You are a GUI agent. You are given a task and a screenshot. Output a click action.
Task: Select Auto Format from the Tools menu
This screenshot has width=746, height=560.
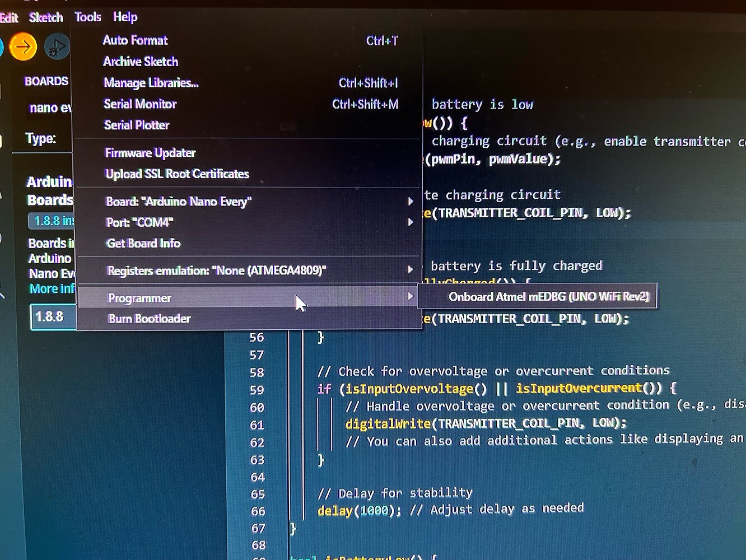tap(134, 40)
